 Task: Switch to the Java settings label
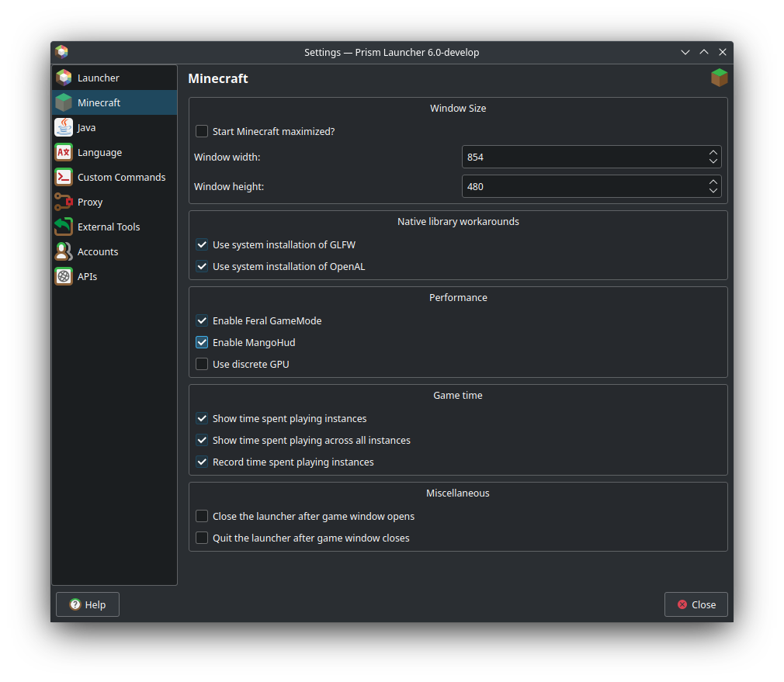pyautogui.click(x=86, y=127)
